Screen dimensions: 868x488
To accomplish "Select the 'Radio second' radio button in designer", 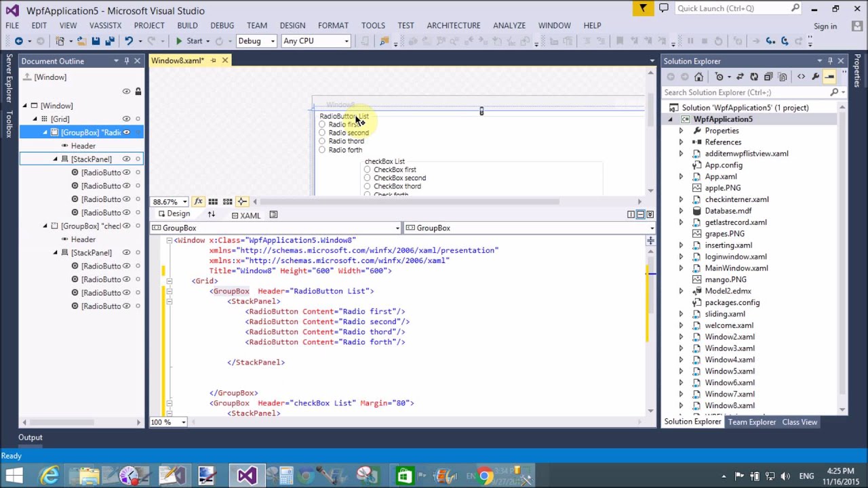I will pyautogui.click(x=322, y=133).
